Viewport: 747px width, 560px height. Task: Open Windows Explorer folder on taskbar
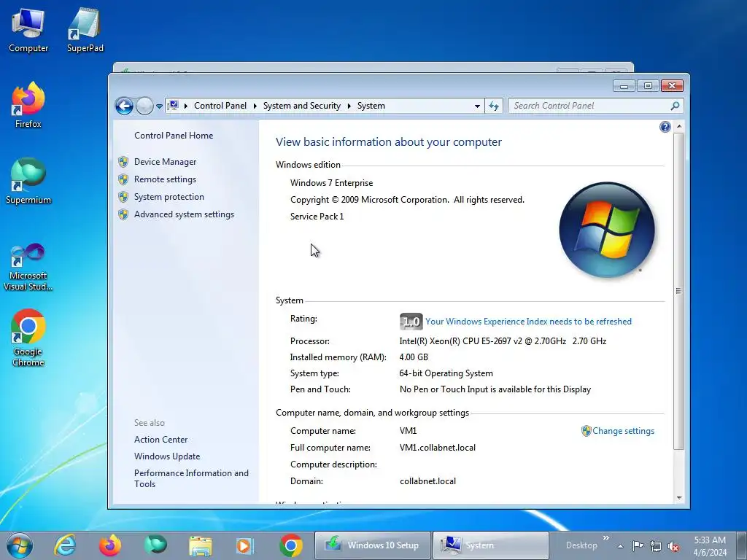tap(201, 545)
